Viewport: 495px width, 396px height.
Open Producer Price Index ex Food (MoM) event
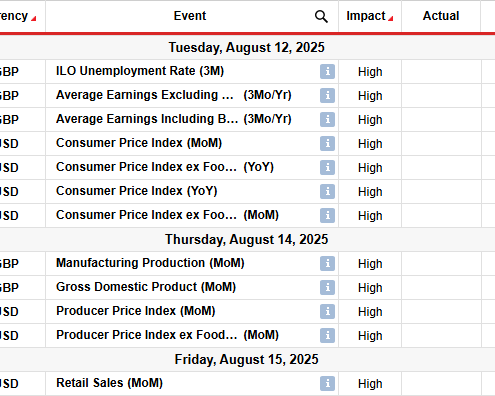[167, 335]
